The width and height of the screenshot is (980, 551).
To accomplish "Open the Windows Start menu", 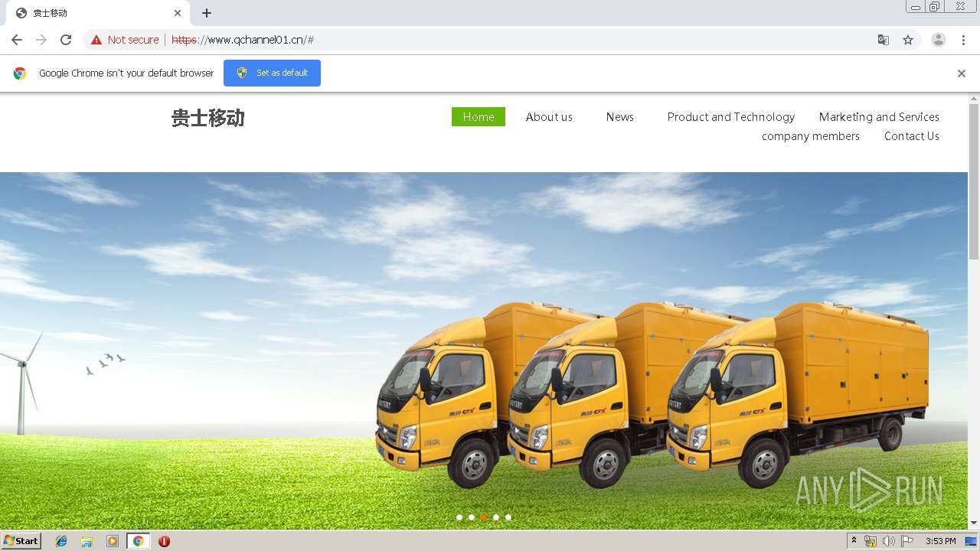I will click(x=21, y=540).
